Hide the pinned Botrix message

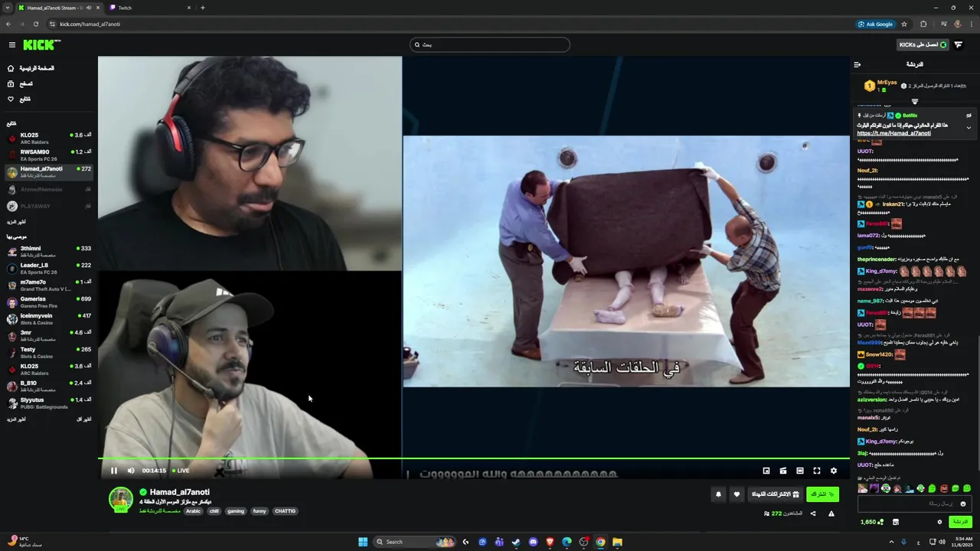pos(969,116)
